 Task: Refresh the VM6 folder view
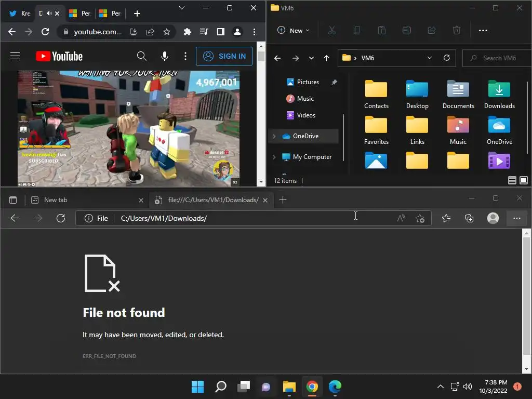point(447,58)
